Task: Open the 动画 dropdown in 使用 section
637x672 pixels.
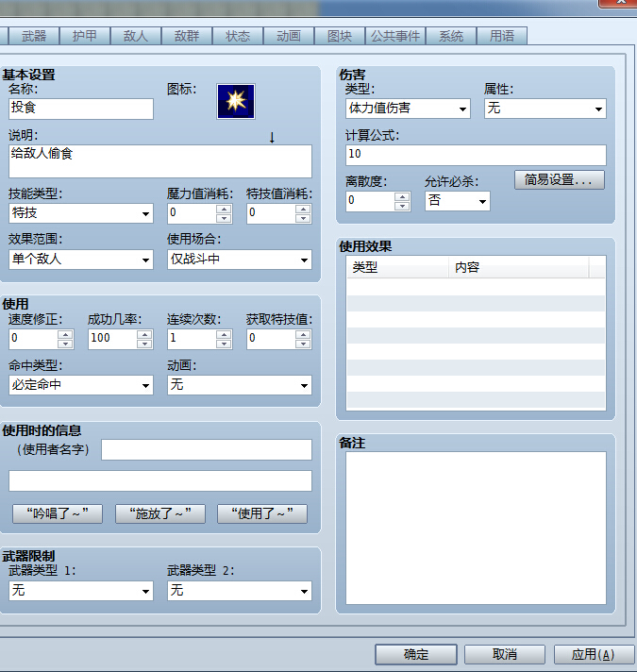Action: click(240, 385)
